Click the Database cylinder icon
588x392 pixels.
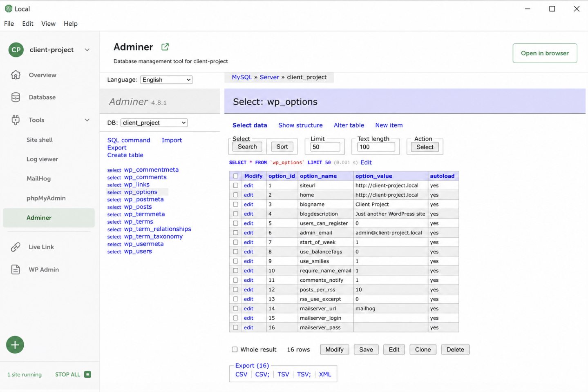16,97
